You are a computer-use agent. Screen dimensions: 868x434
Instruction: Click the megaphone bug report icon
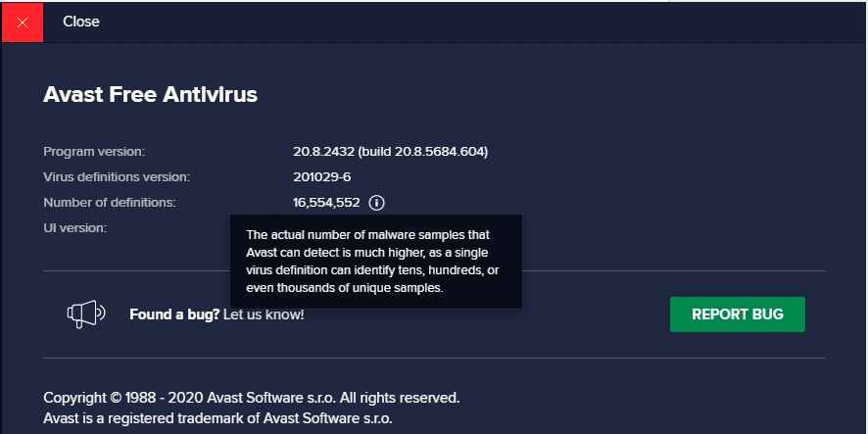[x=85, y=313]
